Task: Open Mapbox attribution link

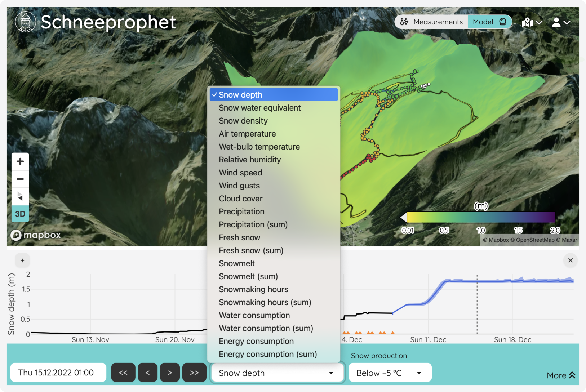Action: tap(496, 240)
